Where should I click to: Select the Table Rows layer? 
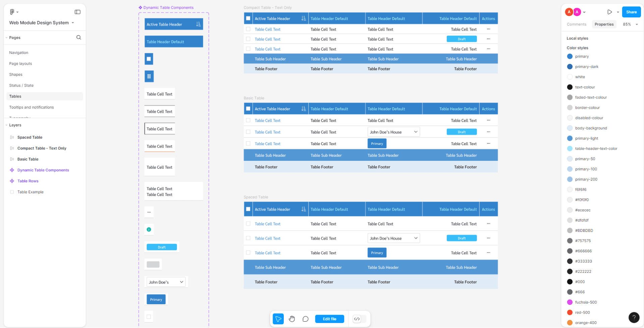pyautogui.click(x=28, y=181)
